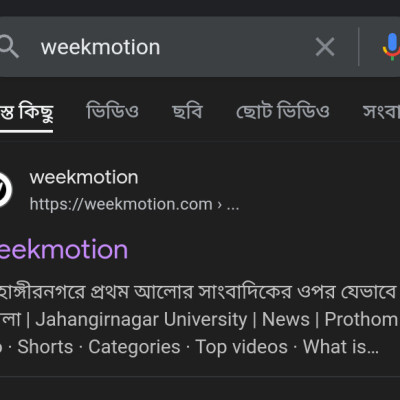Screen dimensions: 400x400
Task: Open the https://weekmotion.com URL breadcrumb
Action: (x=134, y=204)
